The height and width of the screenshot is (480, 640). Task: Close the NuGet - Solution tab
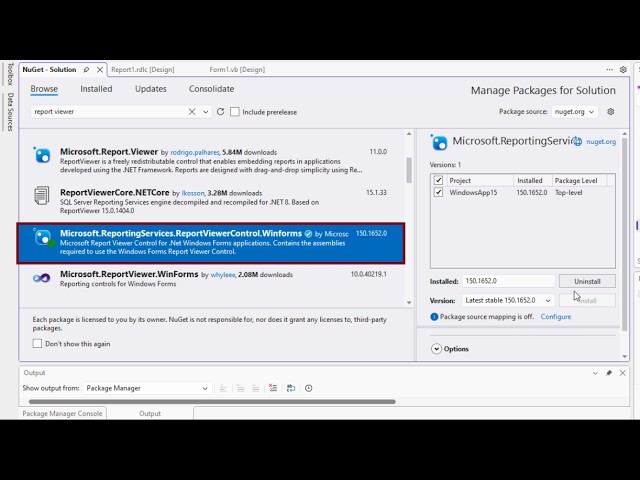click(100, 70)
